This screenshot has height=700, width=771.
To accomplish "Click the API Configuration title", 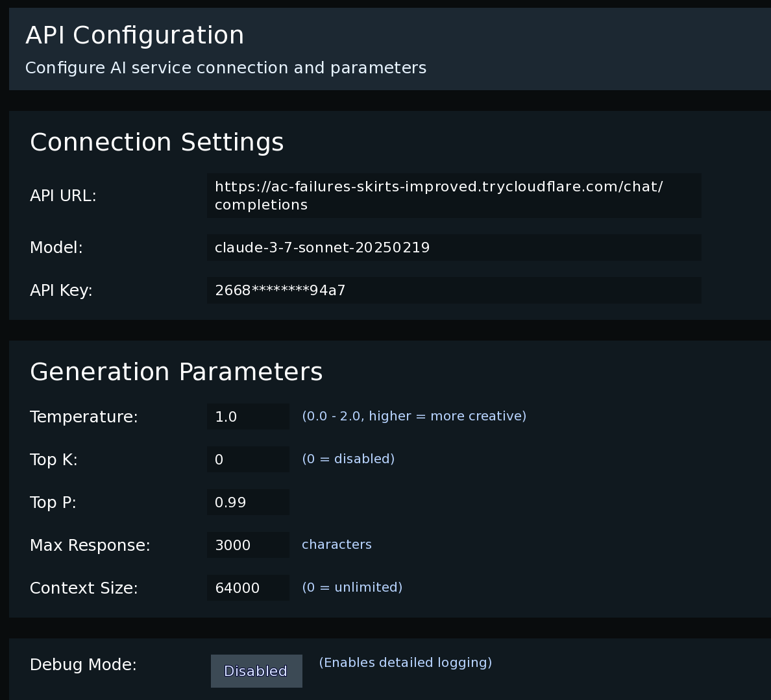I will [x=134, y=35].
